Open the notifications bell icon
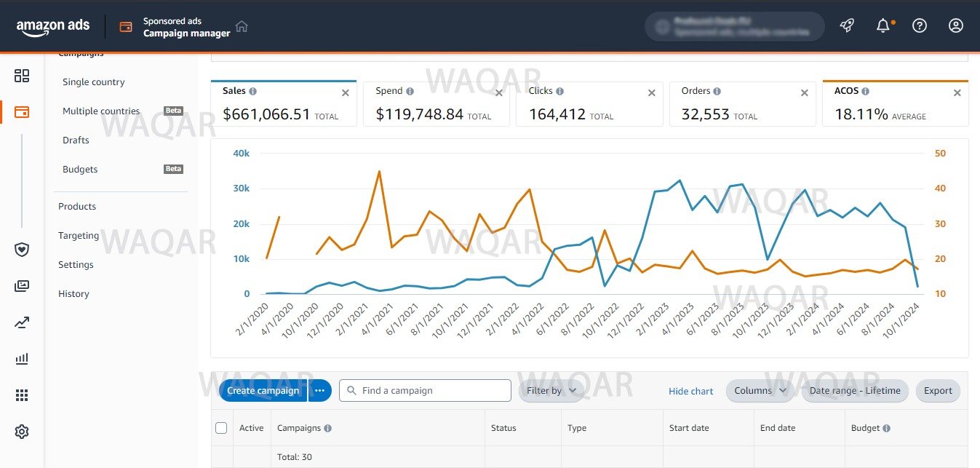Screen dimensions: 980x468 [883, 25]
